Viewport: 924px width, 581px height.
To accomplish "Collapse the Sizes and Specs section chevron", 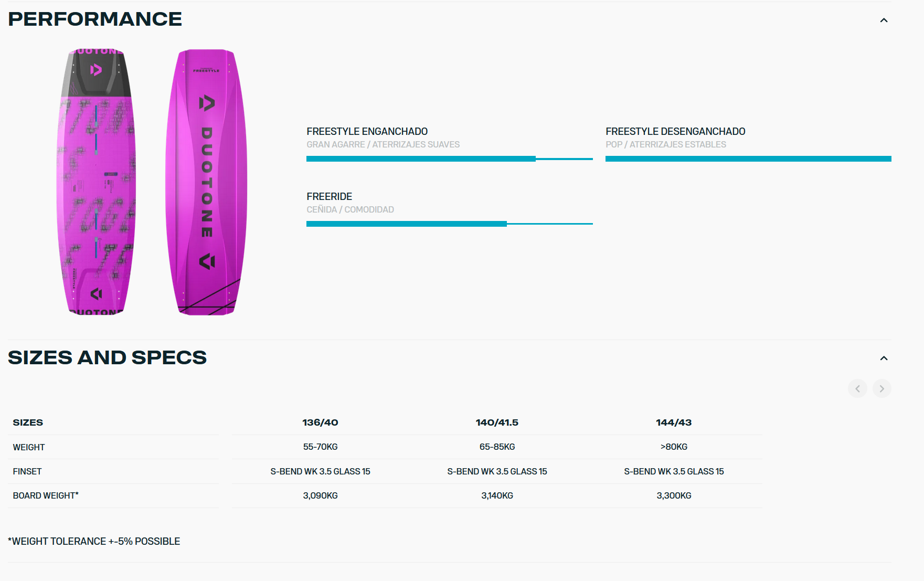I will 884,358.
